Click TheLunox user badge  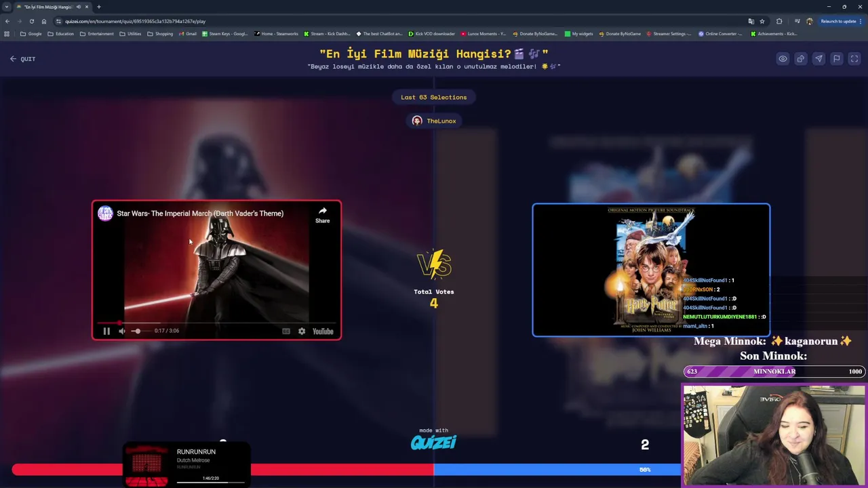(434, 121)
